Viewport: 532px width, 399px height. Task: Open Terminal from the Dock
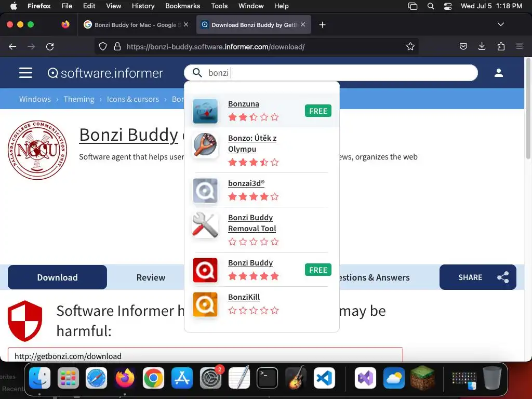pos(267,378)
